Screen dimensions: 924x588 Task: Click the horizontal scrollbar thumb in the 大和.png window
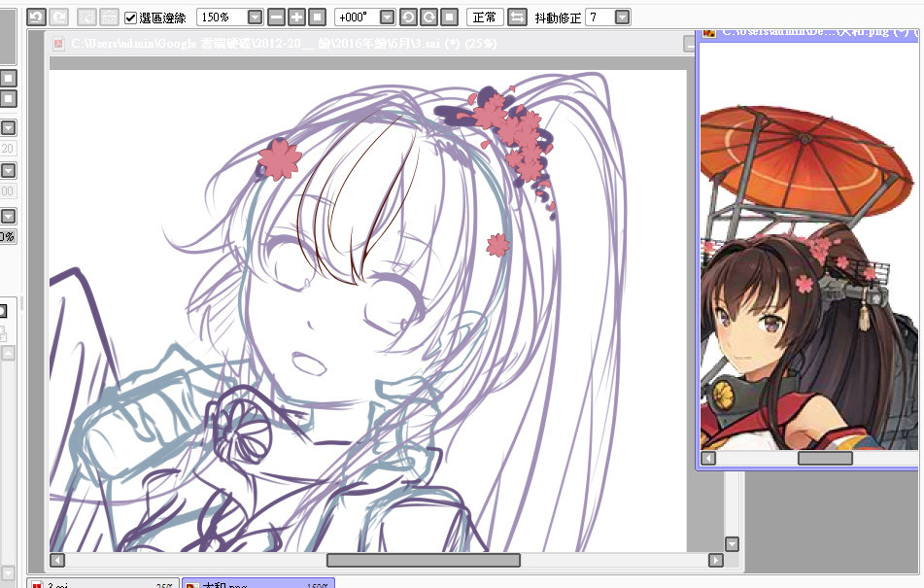pos(825,458)
